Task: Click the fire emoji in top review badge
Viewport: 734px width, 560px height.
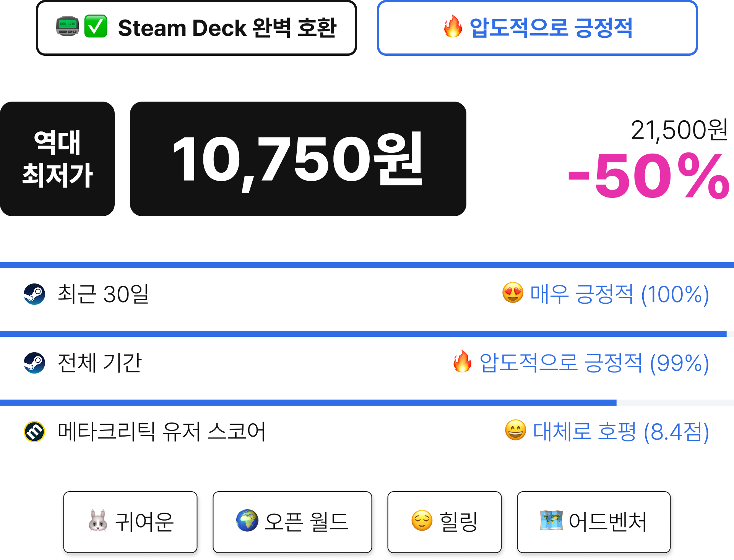Action: 453,26
